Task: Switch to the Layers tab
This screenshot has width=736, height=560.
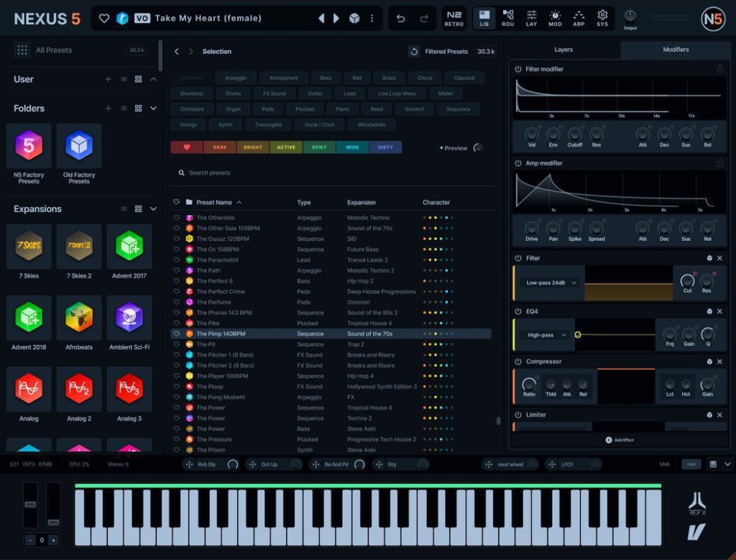Action: pyautogui.click(x=563, y=50)
